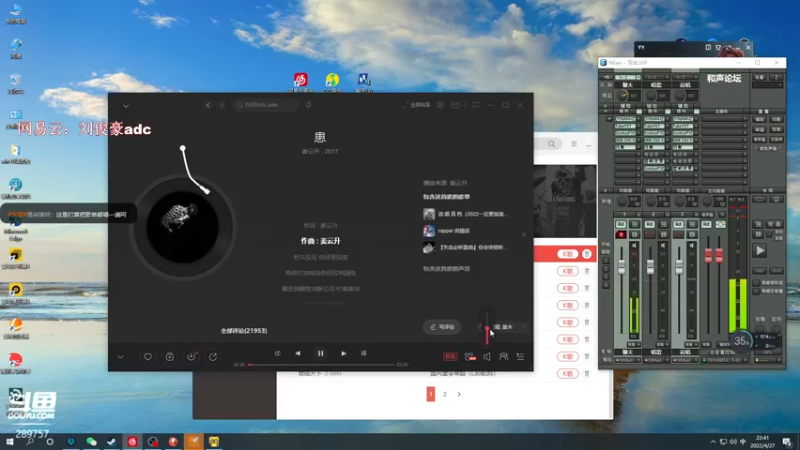Like the current song with heart icon
Screen dimensions: 800x450
[x=147, y=357]
